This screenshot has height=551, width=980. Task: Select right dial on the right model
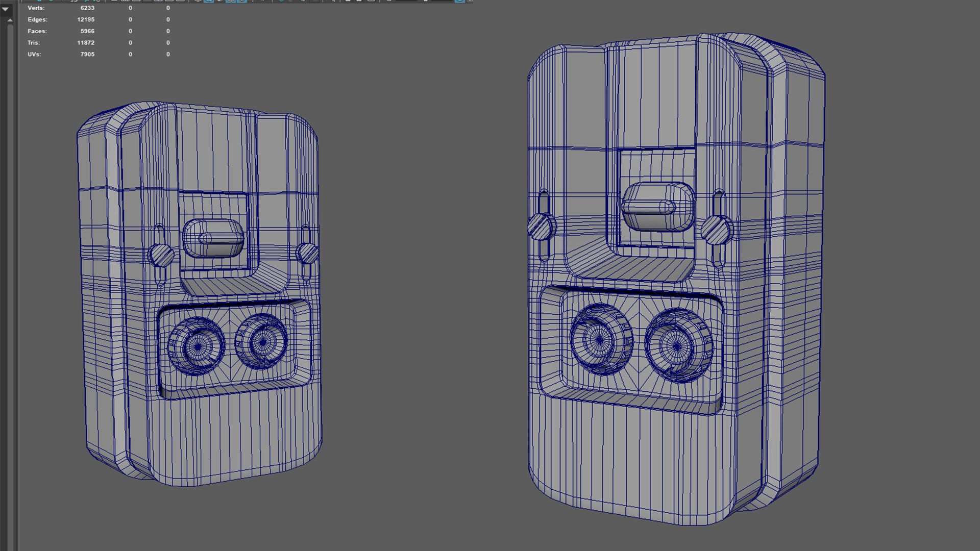(x=678, y=345)
